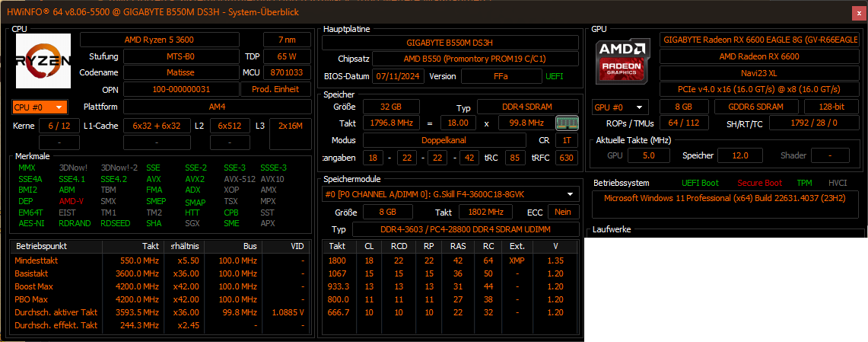Image resolution: width=868 pixels, height=342 pixels.
Task: Select the ROPs / TMUs value 64 / 112
Action: (684, 123)
